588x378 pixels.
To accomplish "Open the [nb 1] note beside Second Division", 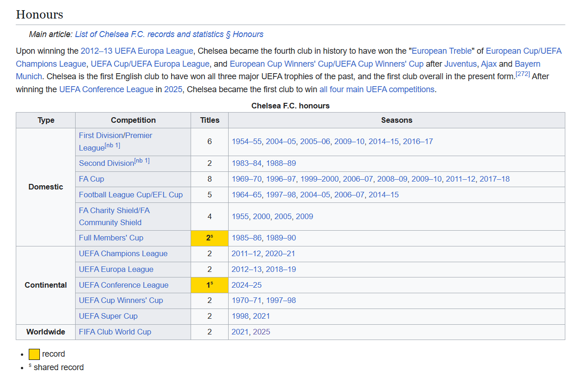I will click(142, 161).
